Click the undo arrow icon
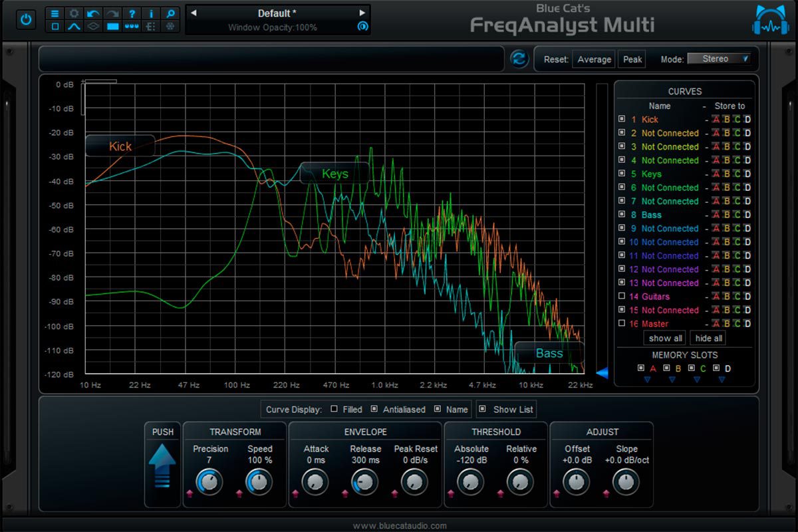The image size is (798, 532). pos(94,13)
